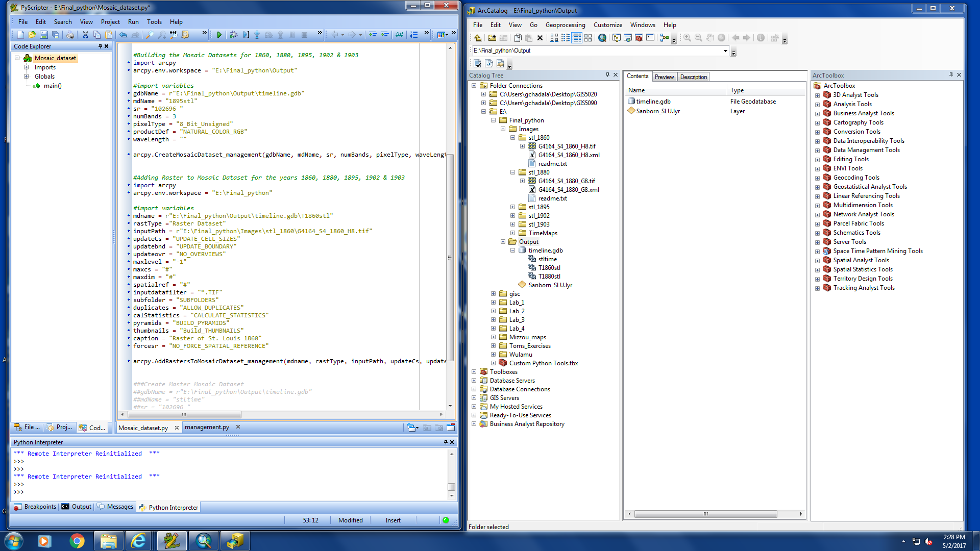
Task: Click Validate Metadata icon in ArcCatalog
Action: pos(477,64)
